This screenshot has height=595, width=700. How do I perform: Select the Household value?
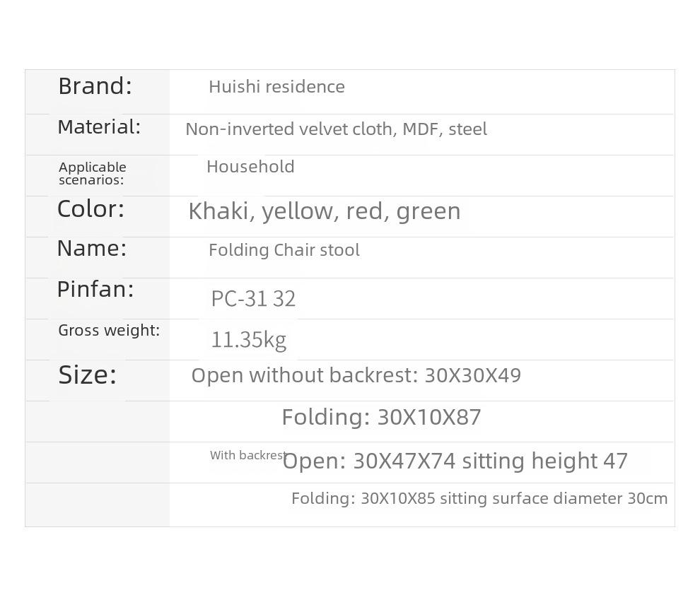pyautogui.click(x=250, y=167)
